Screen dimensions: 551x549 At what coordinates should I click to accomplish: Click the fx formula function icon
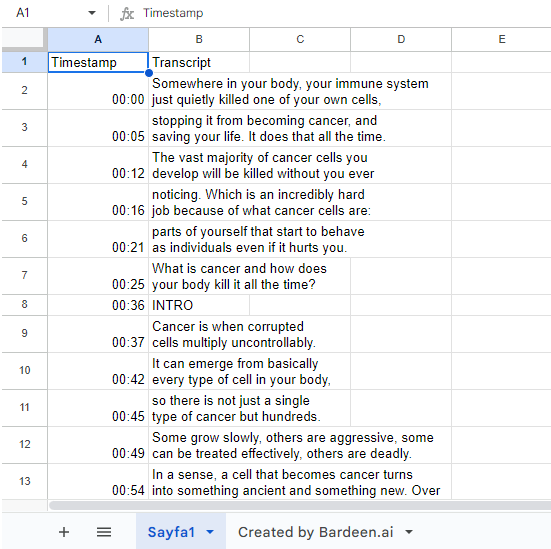127,14
